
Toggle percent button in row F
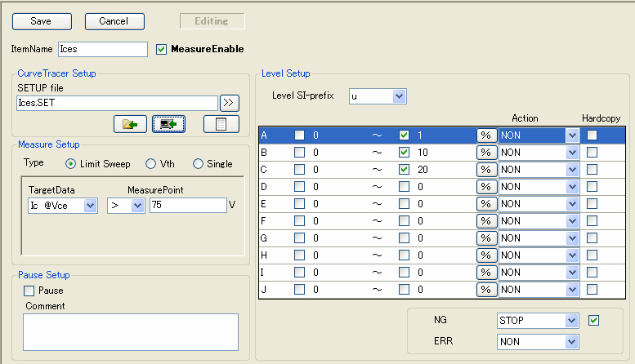(x=486, y=221)
